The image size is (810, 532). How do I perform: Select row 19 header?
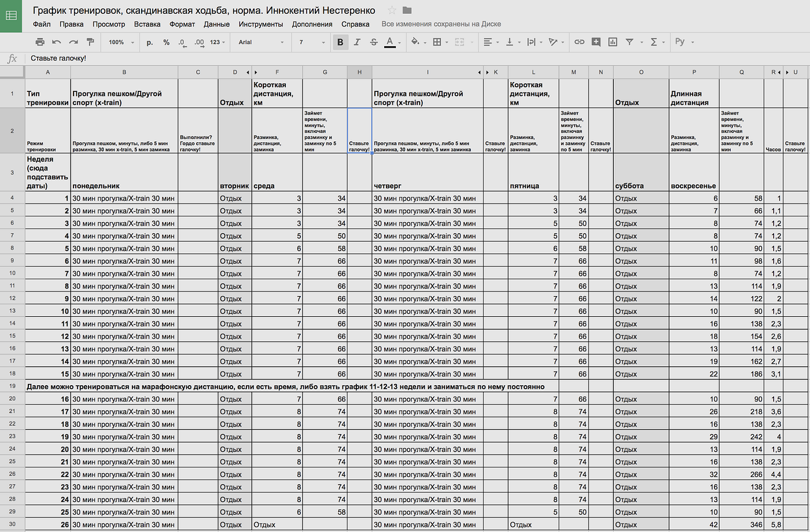tap(12, 386)
